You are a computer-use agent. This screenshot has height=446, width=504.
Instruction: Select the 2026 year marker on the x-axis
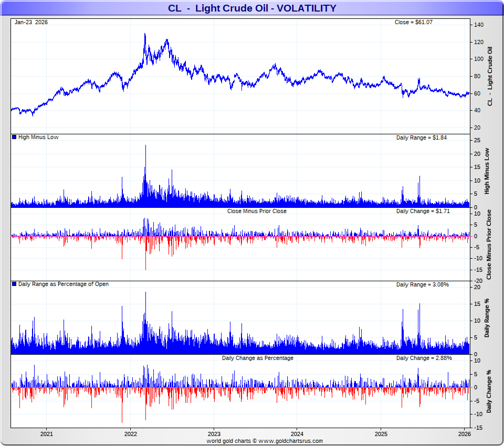click(x=464, y=434)
